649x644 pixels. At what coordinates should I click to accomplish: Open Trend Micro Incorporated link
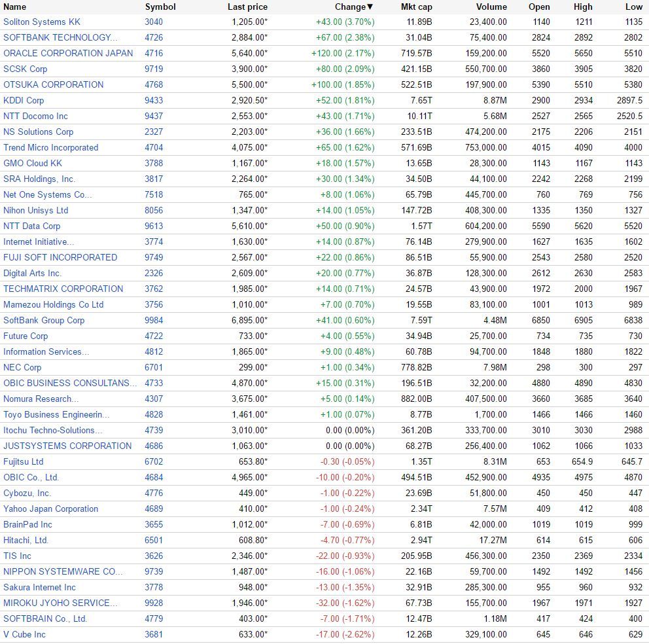(51, 148)
